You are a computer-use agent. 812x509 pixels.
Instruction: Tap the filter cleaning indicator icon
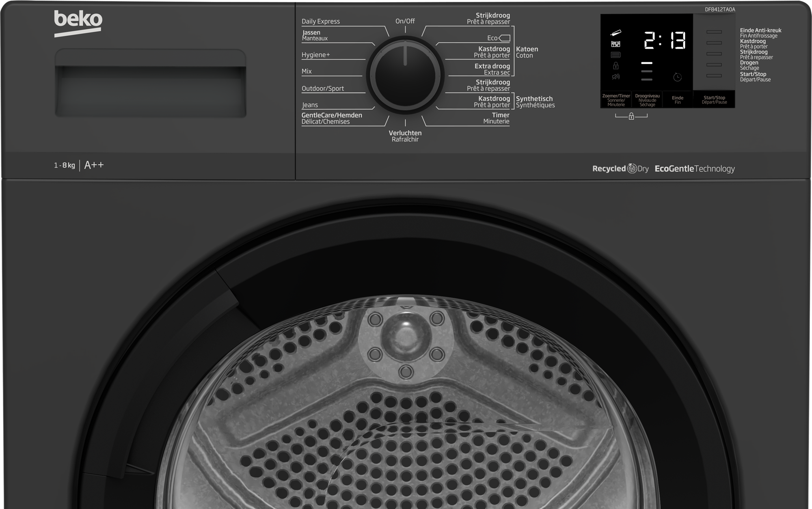616,44
